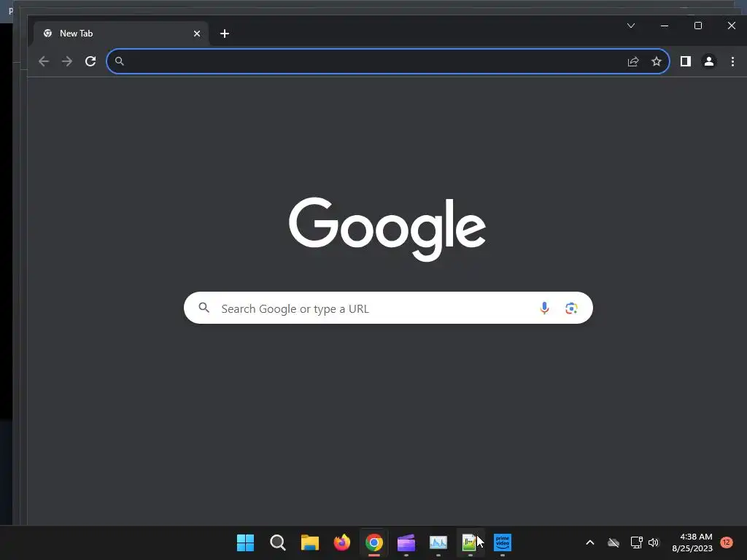
Task: Minimize the Chrome window
Action: click(665, 26)
